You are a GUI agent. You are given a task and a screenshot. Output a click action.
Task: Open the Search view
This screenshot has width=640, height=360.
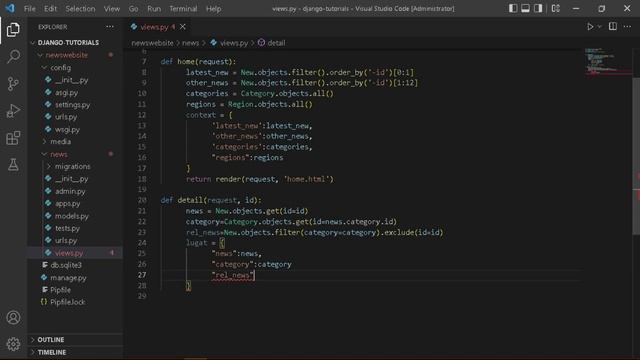point(13,57)
